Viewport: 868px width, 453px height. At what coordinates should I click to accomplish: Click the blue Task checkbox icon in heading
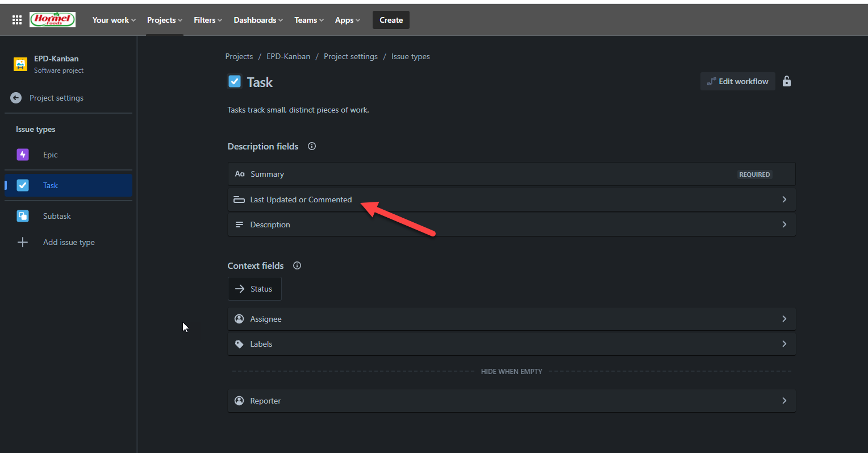pyautogui.click(x=235, y=81)
